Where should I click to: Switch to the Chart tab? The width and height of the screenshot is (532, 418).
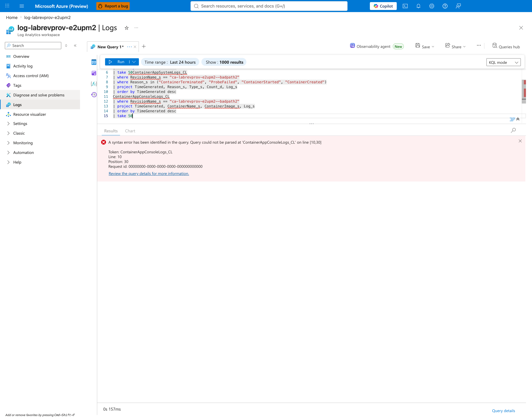pos(130,131)
